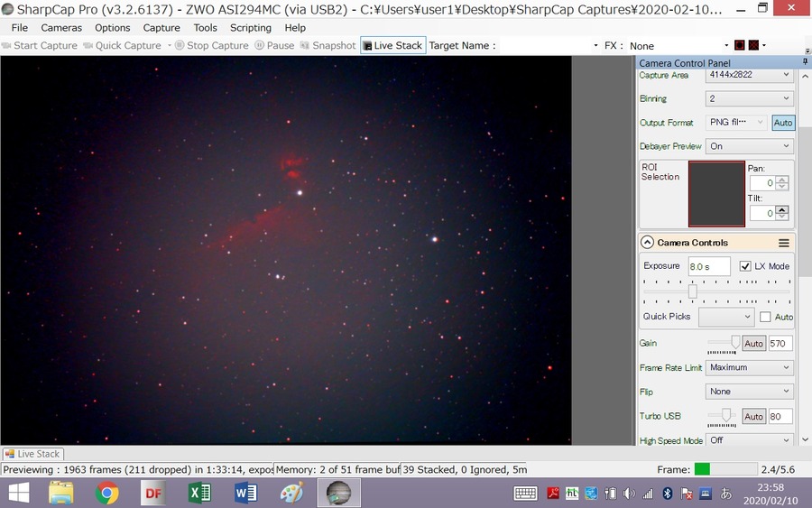Open the Cameras menu

click(61, 27)
